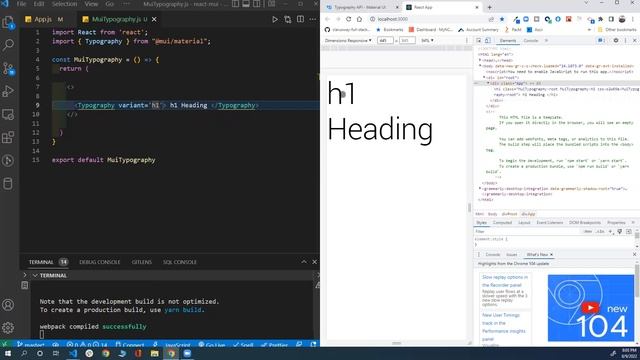Select the DEBUG CONSOLE panel tab

coord(100,262)
